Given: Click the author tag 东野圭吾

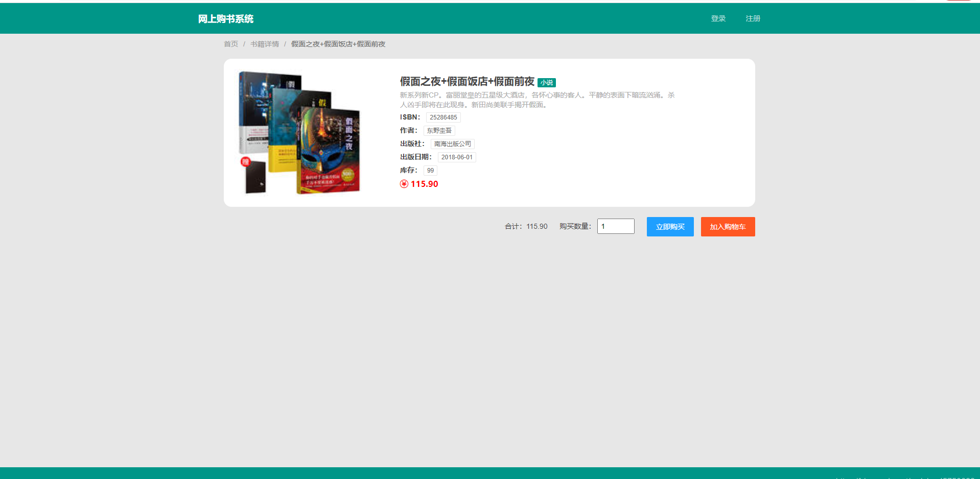Looking at the screenshot, I should (x=439, y=130).
